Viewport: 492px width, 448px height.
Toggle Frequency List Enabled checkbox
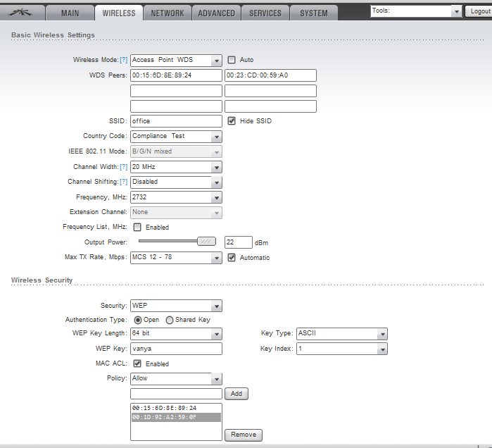tap(137, 228)
